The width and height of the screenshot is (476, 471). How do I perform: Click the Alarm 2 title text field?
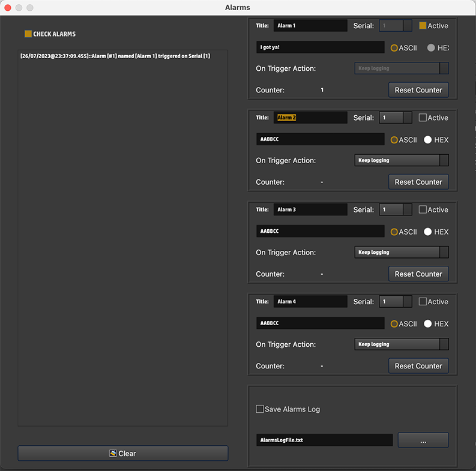coord(310,118)
